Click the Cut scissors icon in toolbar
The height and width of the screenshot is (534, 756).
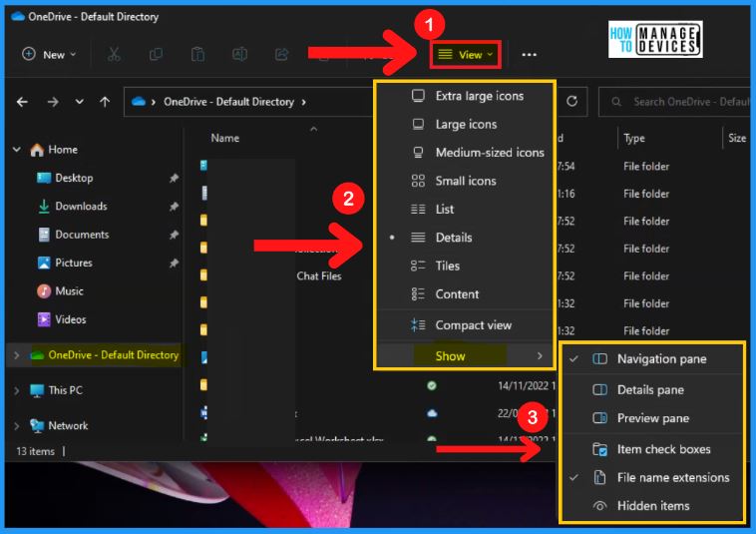coord(114,55)
